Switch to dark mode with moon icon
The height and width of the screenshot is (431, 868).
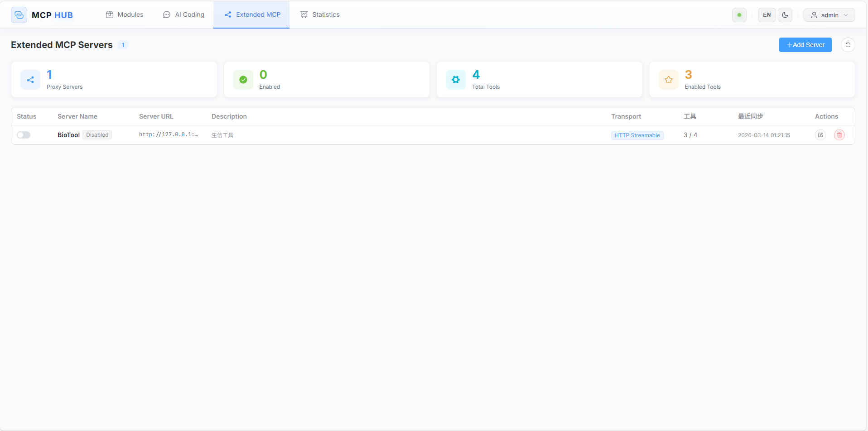[x=785, y=15]
